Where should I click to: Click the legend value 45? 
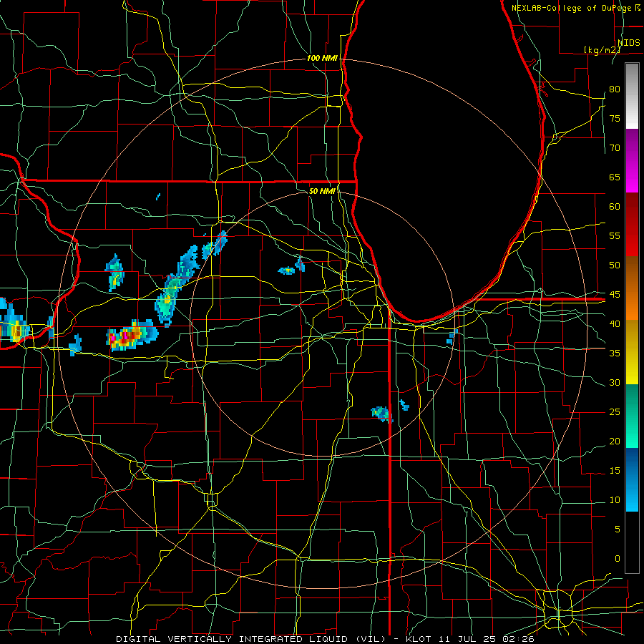615,295
